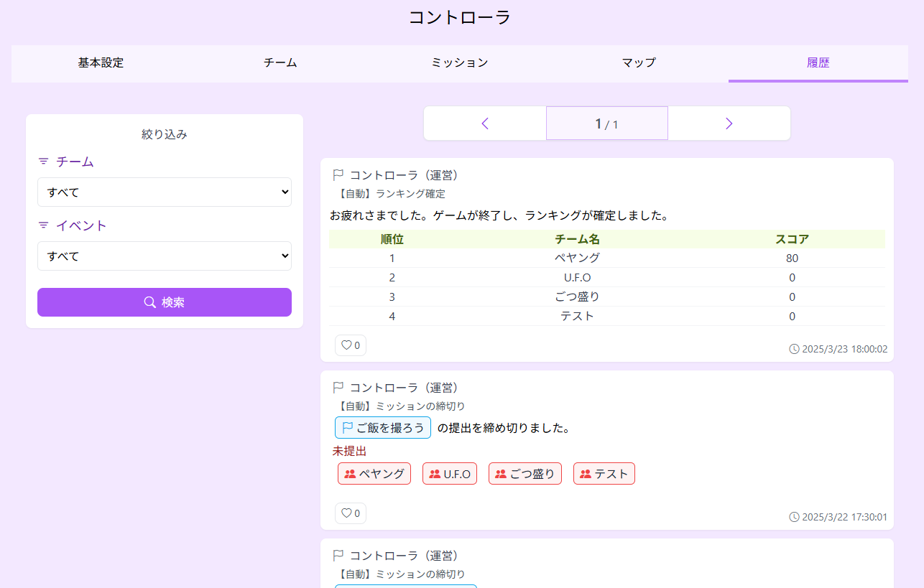Click the 絞り込み panel heading
The width and height of the screenshot is (924, 588).
165,134
